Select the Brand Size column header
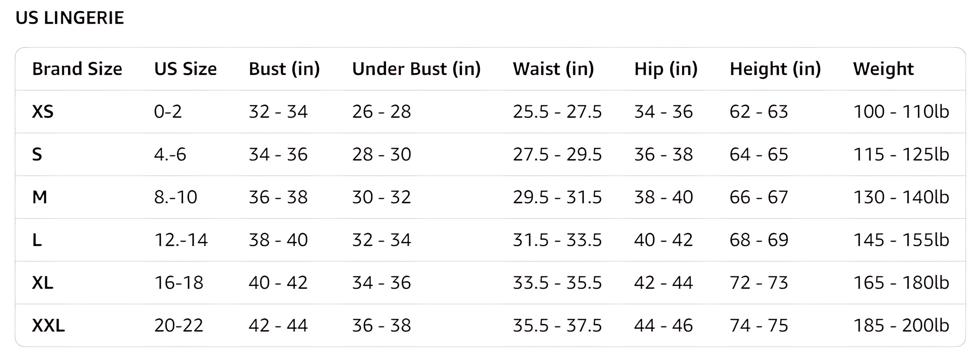 coord(77,69)
